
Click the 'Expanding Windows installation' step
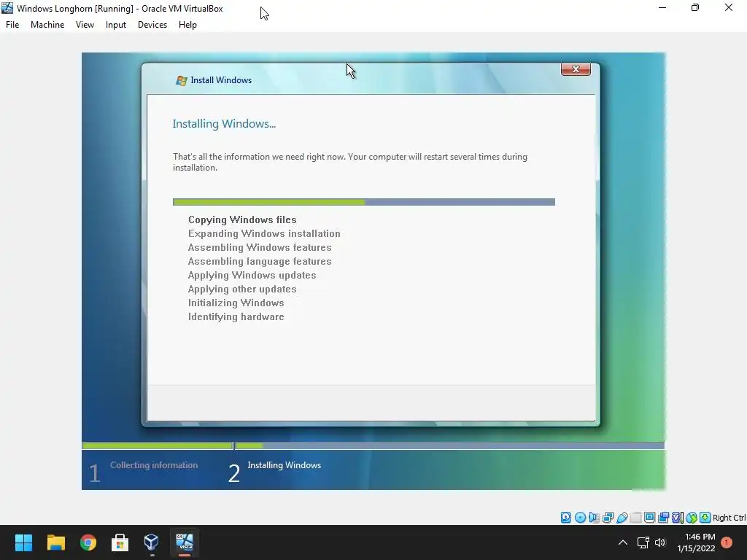point(264,233)
